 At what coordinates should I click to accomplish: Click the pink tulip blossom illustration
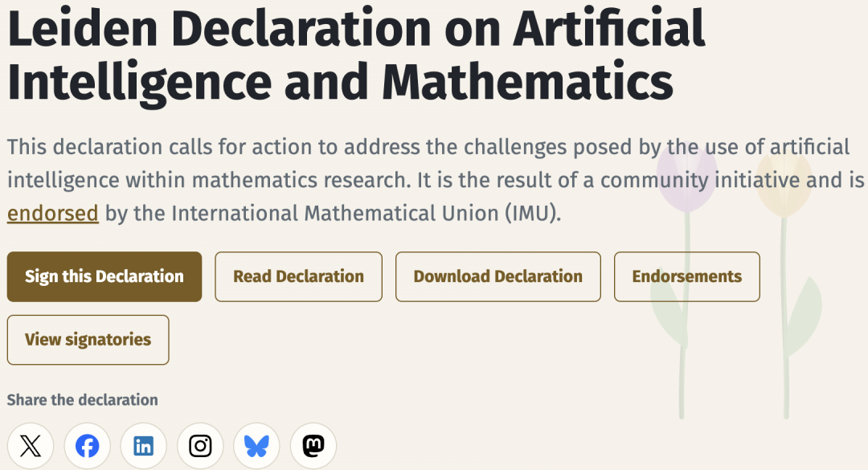[x=687, y=176]
